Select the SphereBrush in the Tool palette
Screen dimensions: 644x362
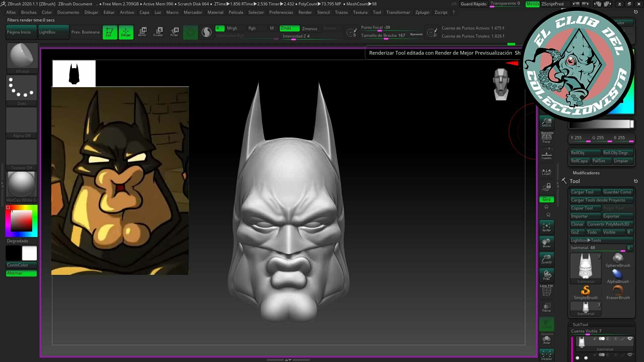tap(618, 258)
